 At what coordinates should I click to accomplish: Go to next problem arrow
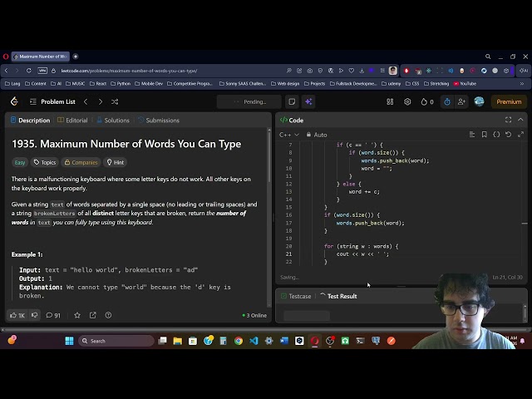click(100, 101)
